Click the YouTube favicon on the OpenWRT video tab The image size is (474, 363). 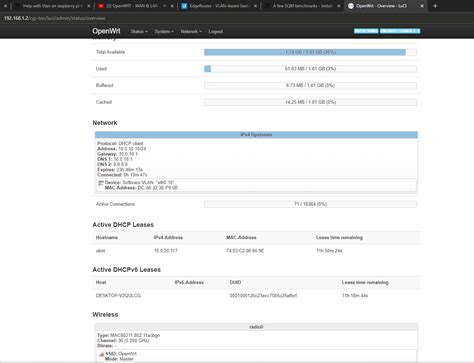pyautogui.click(x=101, y=6)
